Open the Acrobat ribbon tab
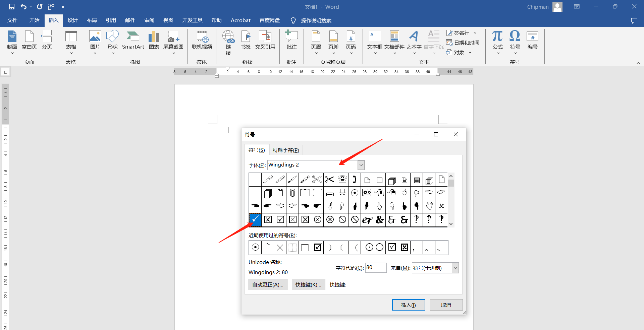Screen dimensions: 644x330 240,20
